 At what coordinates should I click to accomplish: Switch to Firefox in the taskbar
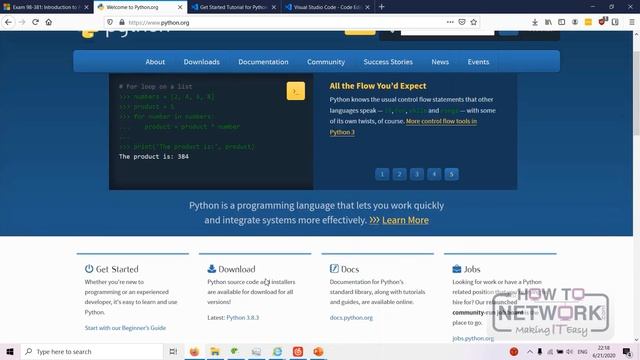[x=194, y=351]
